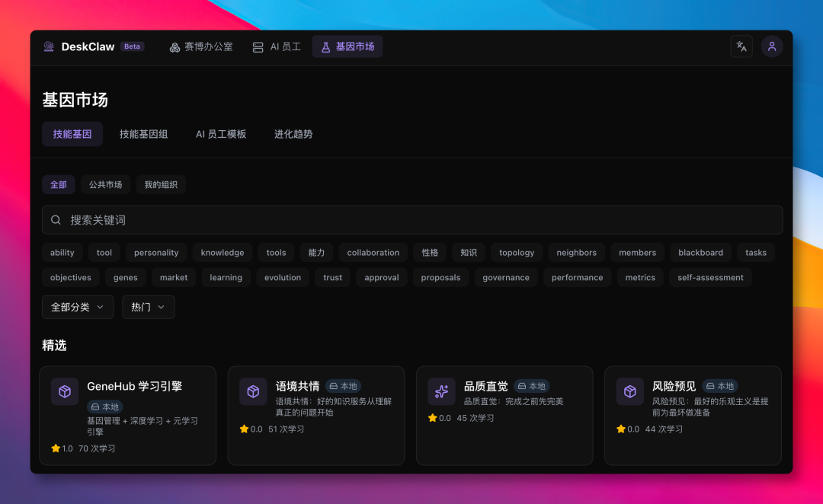Switch to the AI 员工模板 tab

221,134
